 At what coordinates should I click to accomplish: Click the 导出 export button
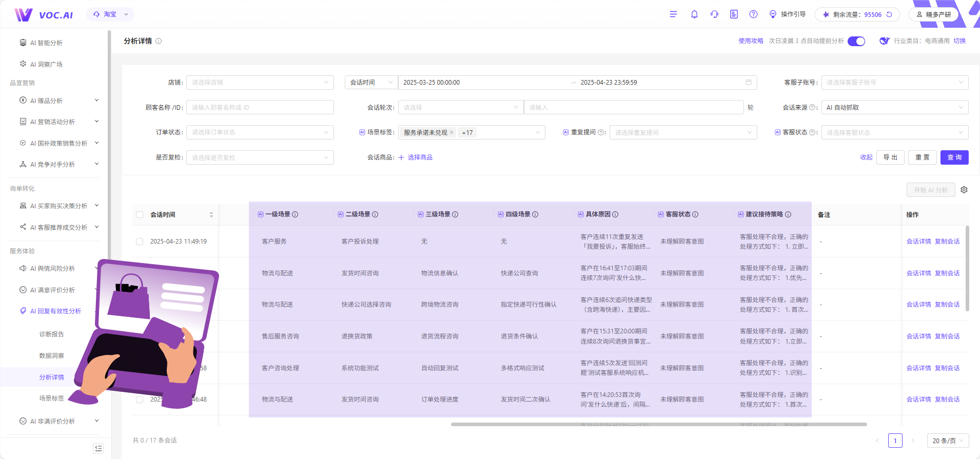tap(890, 157)
